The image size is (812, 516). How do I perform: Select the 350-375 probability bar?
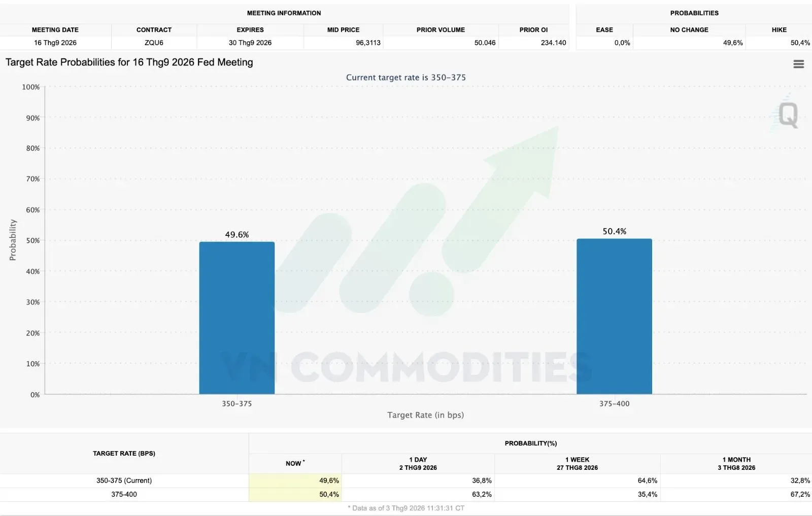[x=237, y=318]
